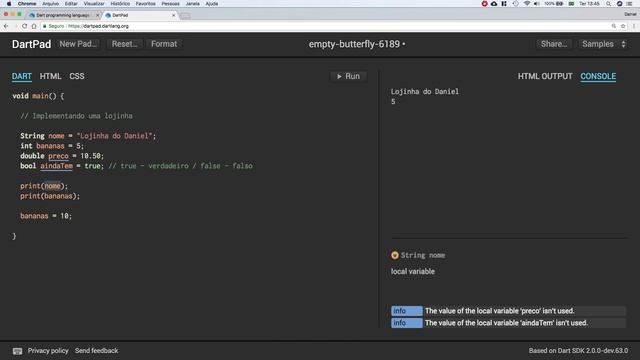Reload the page with the refresh icon
This screenshot has width=640, height=360.
[x=24, y=26]
